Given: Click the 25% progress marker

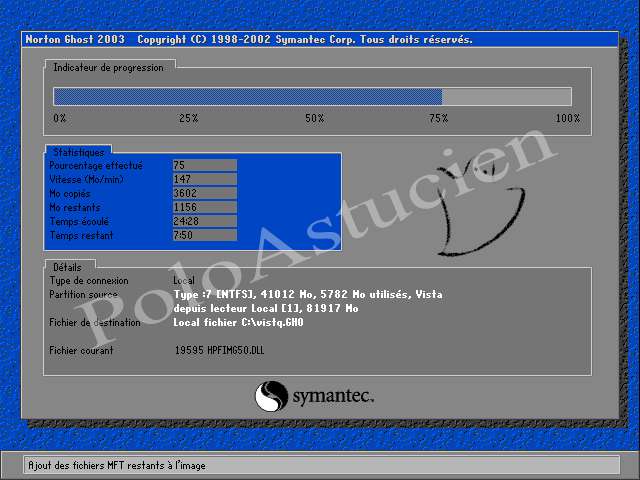Looking at the screenshot, I should [x=189, y=118].
